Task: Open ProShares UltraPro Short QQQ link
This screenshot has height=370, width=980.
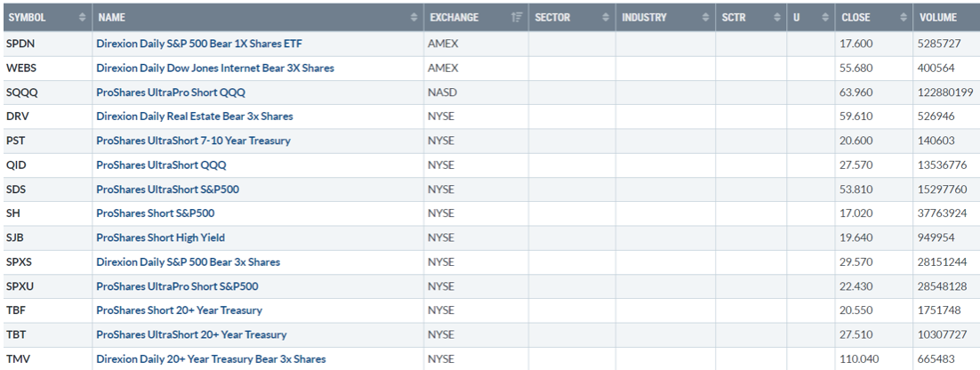Action: pos(171,92)
